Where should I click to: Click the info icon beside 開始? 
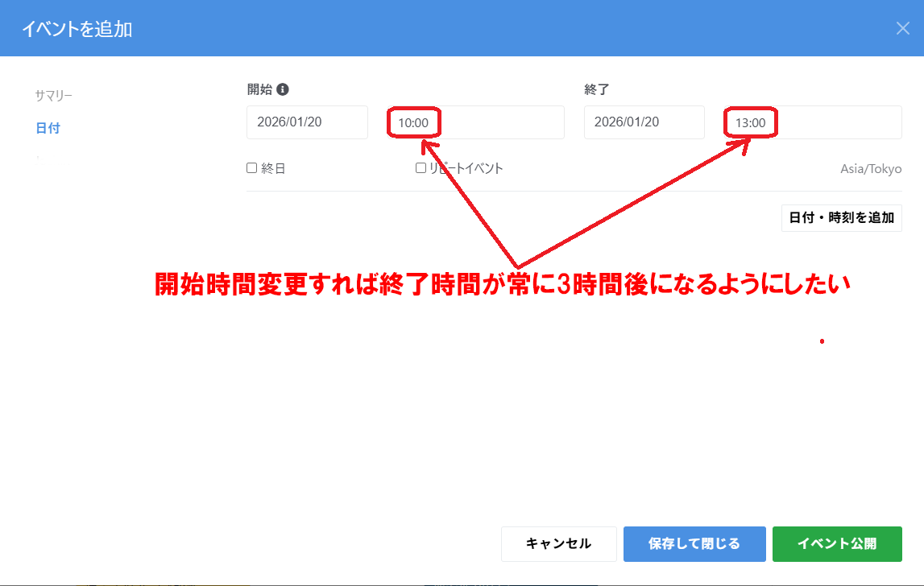click(283, 90)
